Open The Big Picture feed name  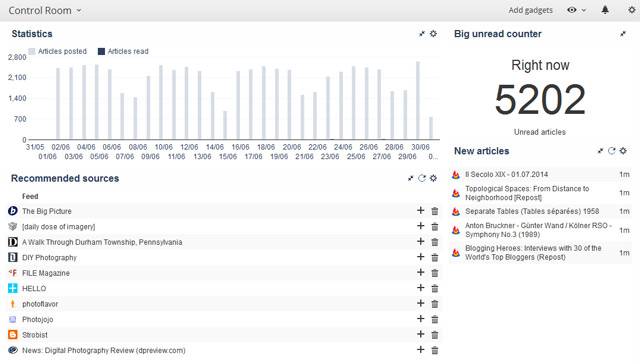47,211
